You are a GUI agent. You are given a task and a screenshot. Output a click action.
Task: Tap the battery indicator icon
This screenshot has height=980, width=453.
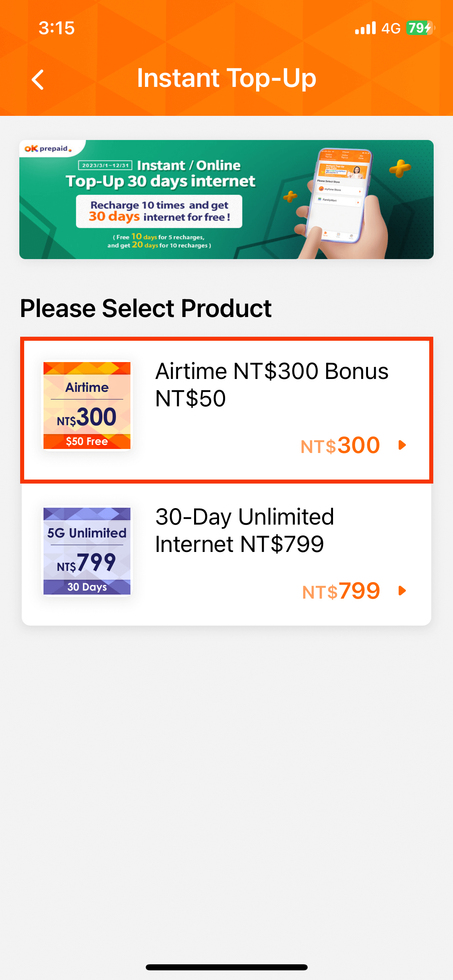(420, 28)
